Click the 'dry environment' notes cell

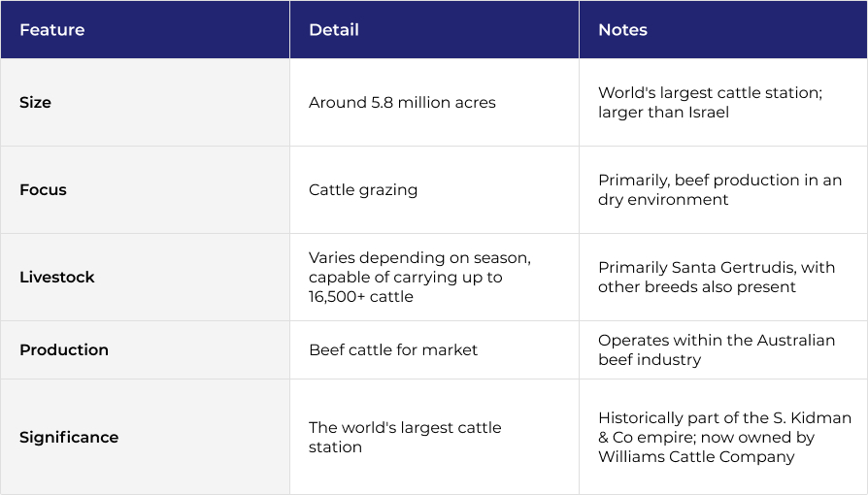pos(663,200)
